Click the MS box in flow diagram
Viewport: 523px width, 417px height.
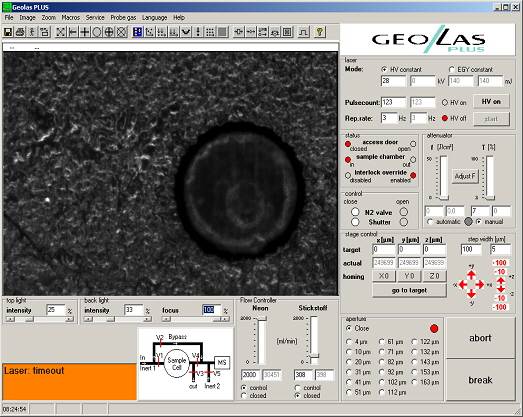pyautogui.click(x=222, y=363)
